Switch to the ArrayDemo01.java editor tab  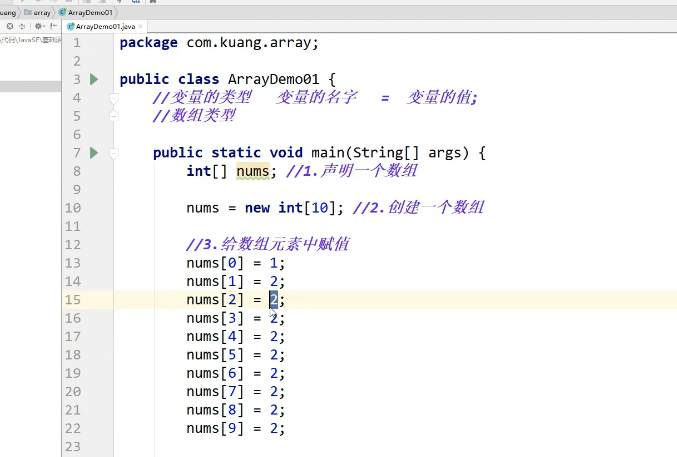point(105,26)
